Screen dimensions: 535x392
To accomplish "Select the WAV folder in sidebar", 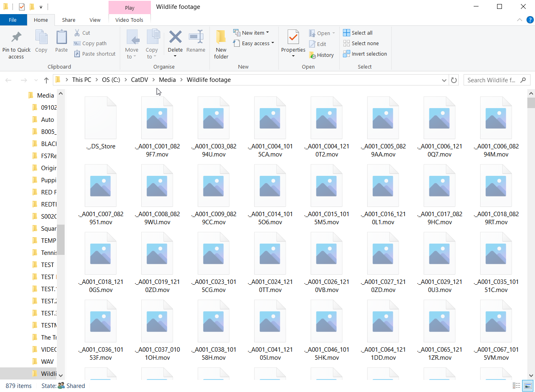I will point(44,362).
